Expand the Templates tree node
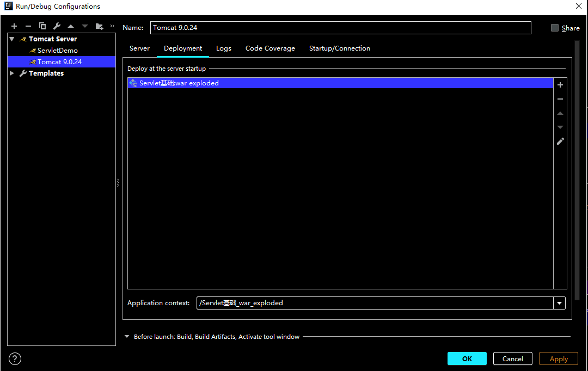The width and height of the screenshot is (588, 371). pyautogui.click(x=12, y=73)
